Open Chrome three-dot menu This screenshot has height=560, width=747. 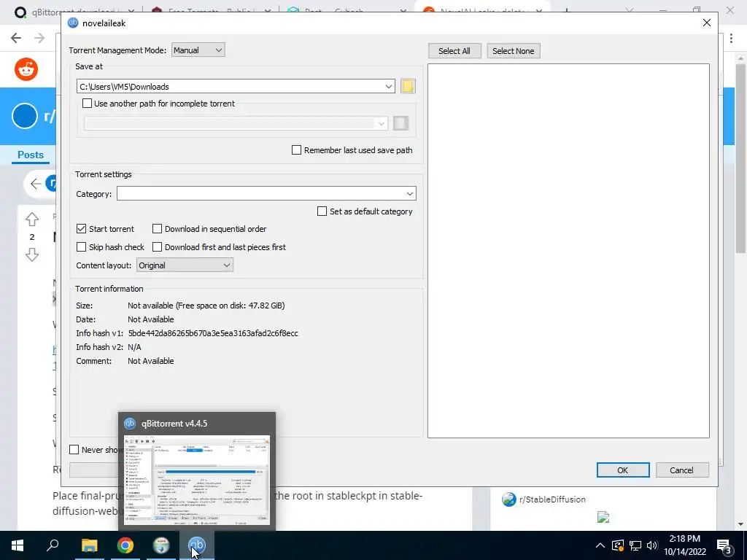click(x=731, y=38)
